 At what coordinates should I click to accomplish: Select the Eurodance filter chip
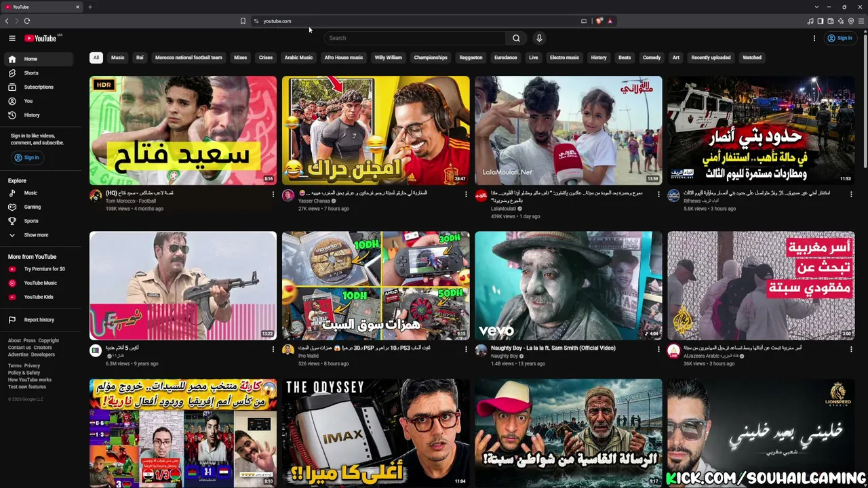tap(505, 58)
